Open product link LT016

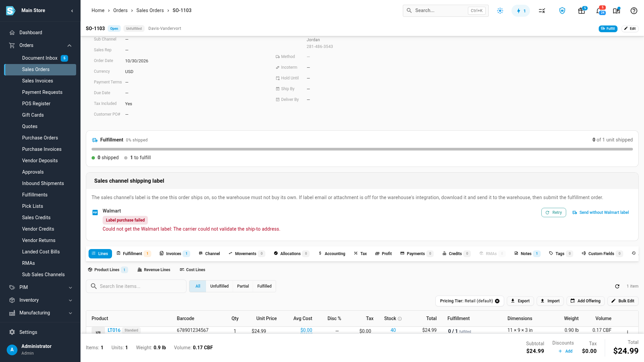tap(114, 330)
